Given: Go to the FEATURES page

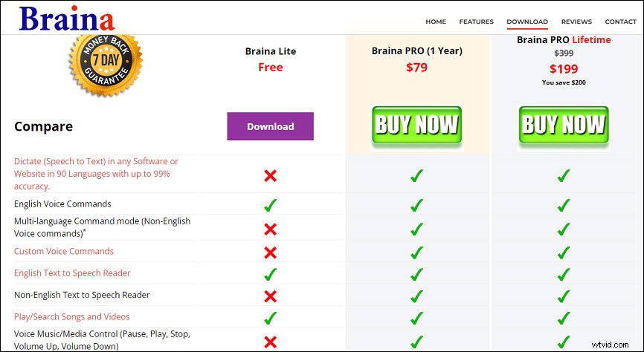Looking at the screenshot, I should click(x=476, y=22).
